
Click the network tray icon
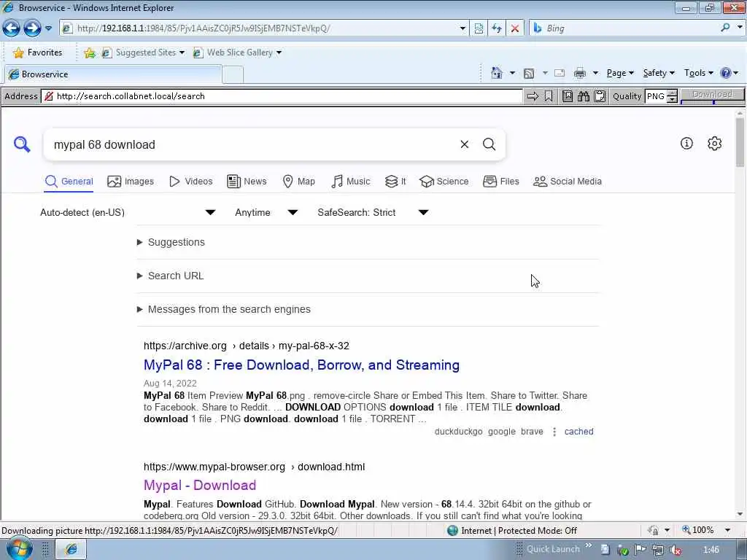(657, 550)
